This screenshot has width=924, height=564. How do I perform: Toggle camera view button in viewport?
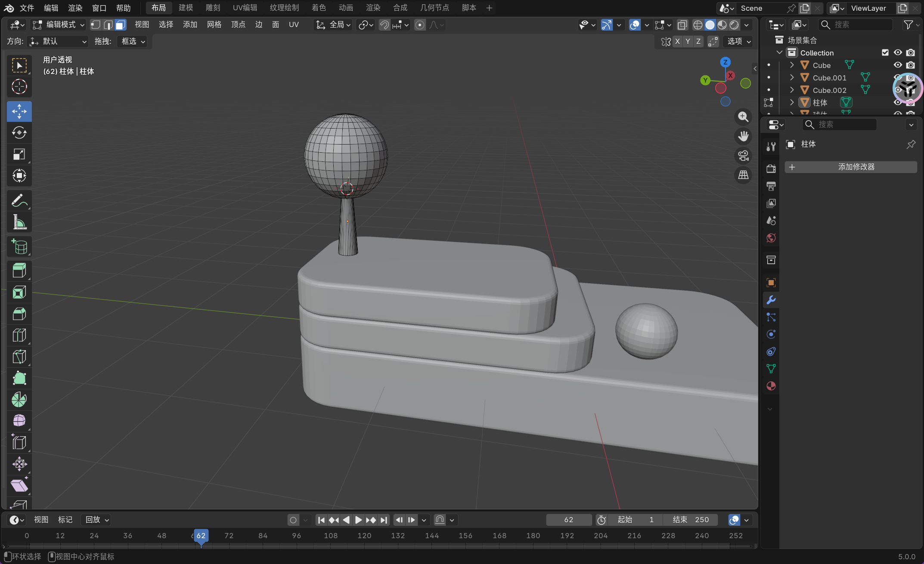click(743, 156)
